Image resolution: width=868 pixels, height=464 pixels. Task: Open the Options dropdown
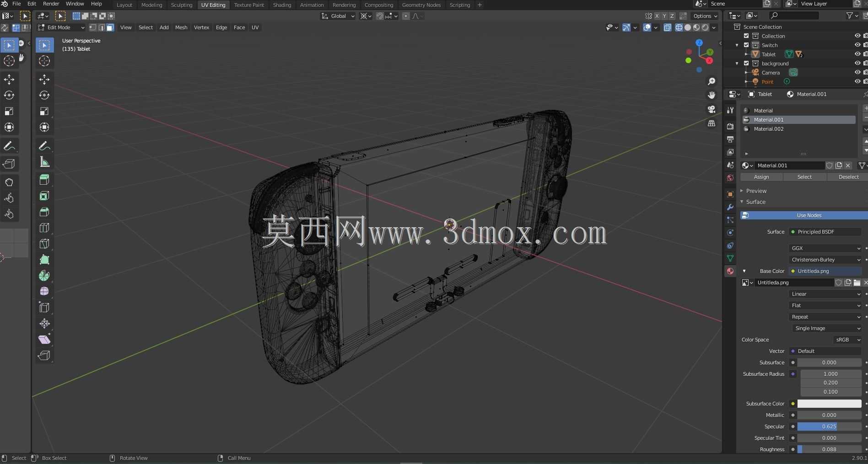(x=705, y=16)
